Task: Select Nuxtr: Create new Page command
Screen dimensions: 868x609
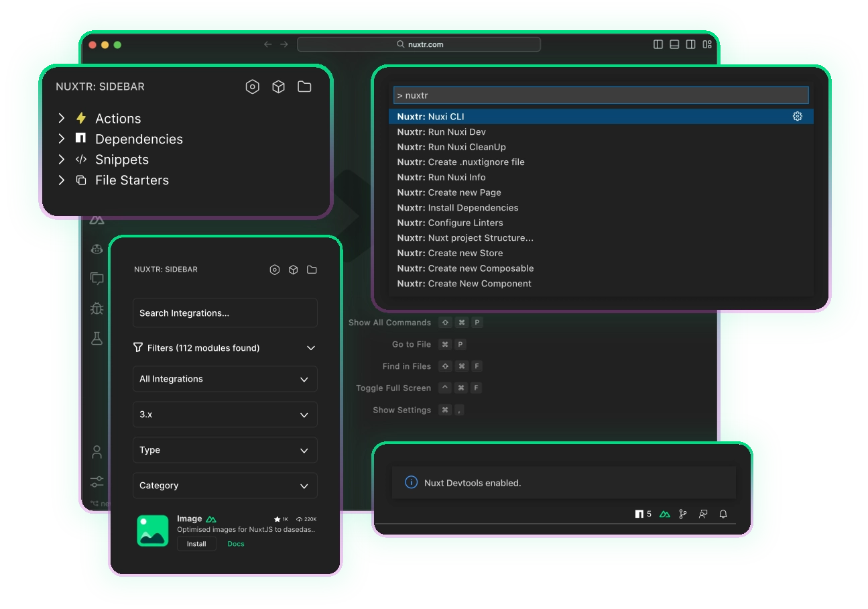Action: click(x=601, y=192)
